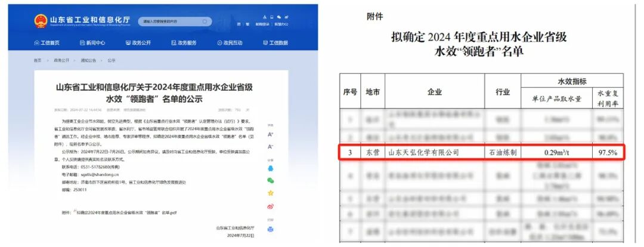Open the 政务公开 main navigation item
Image resolution: width=644 pixels, height=247 pixels.
click(x=138, y=43)
